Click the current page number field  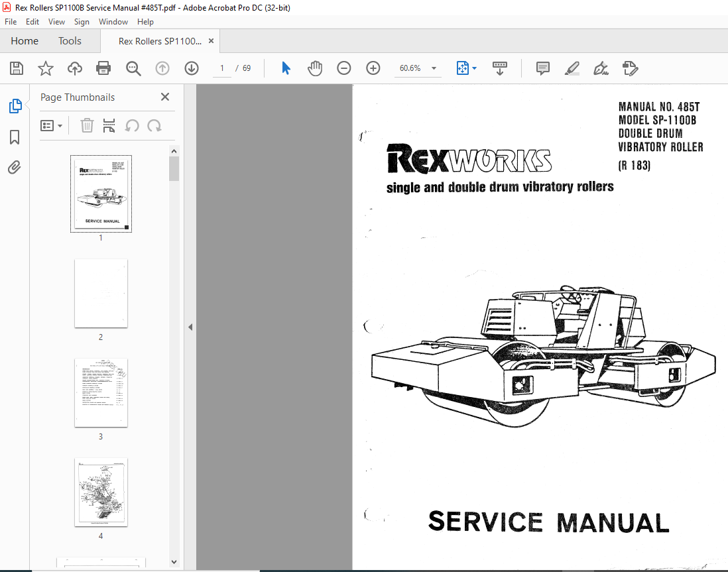[222, 68]
